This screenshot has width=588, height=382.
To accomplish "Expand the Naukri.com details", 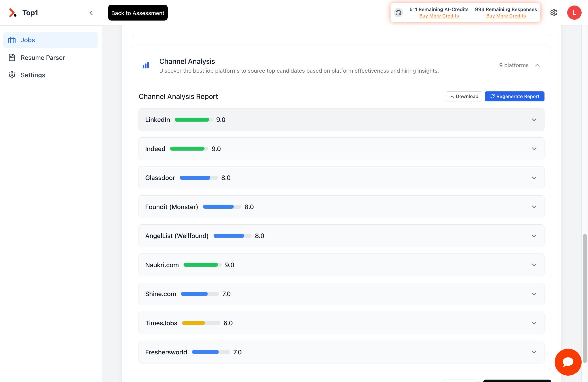I will [534, 265].
